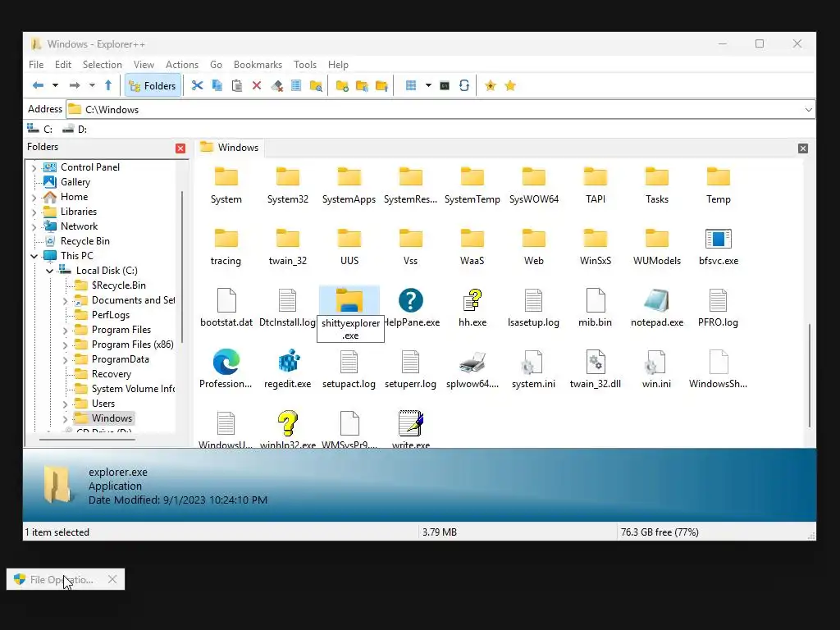The width and height of the screenshot is (840, 630).
Task: Close the Windows tab with X
Action: 802,148
